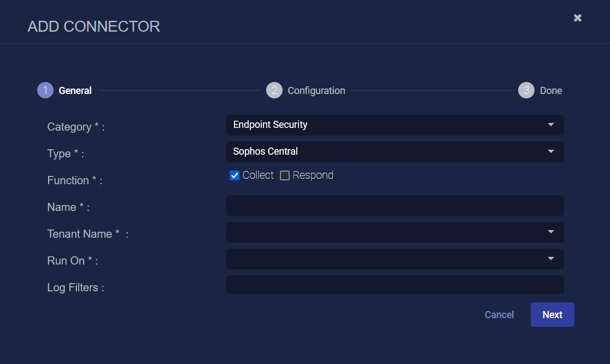The image size is (610, 364).
Task: Click the Cancel link
Action: [499, 315]
